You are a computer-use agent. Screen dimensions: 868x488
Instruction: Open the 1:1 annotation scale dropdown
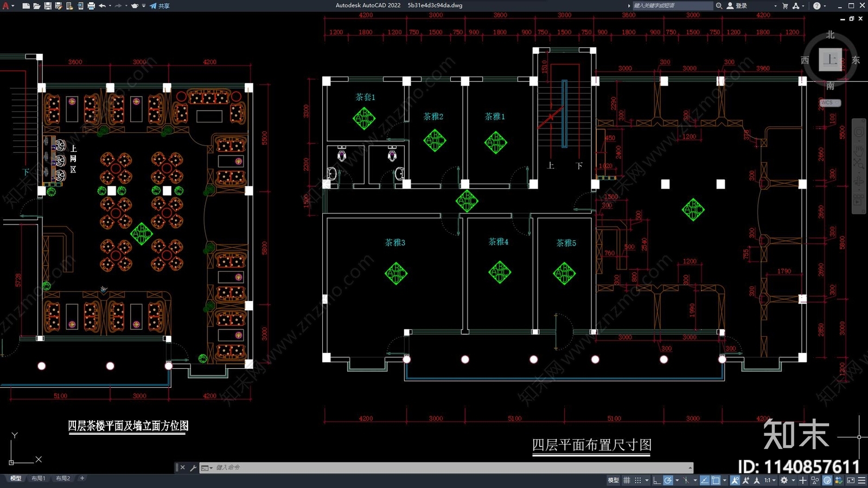770,480
